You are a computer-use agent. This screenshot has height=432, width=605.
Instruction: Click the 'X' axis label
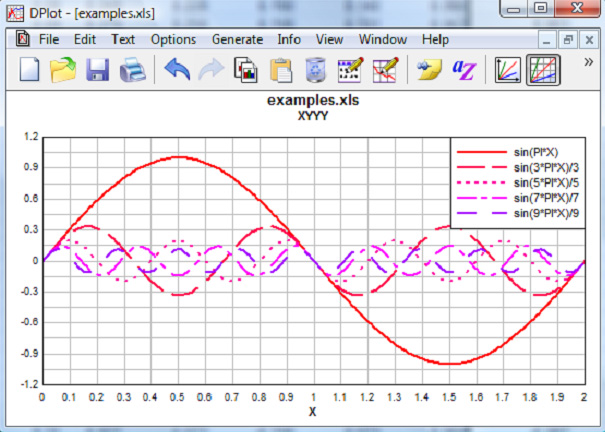pyautogui.click(x=313, y=412)
